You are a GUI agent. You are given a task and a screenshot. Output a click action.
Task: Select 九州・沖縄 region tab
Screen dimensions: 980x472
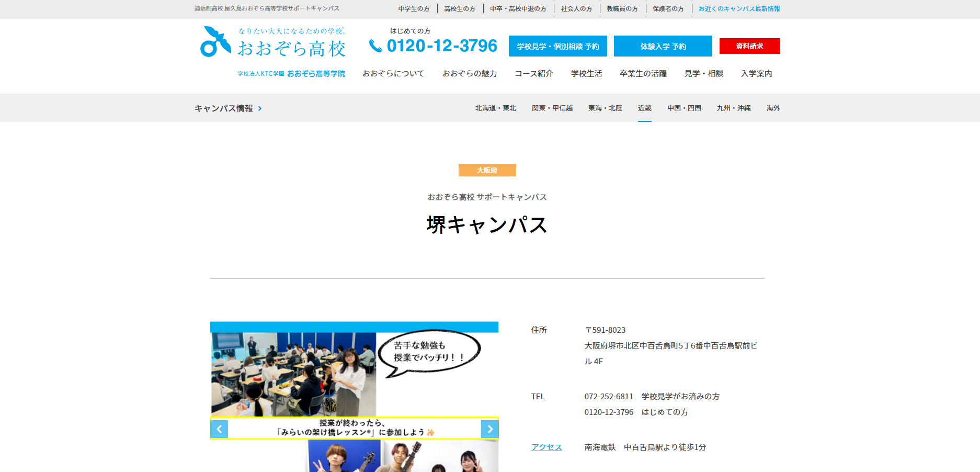point(734,108)
